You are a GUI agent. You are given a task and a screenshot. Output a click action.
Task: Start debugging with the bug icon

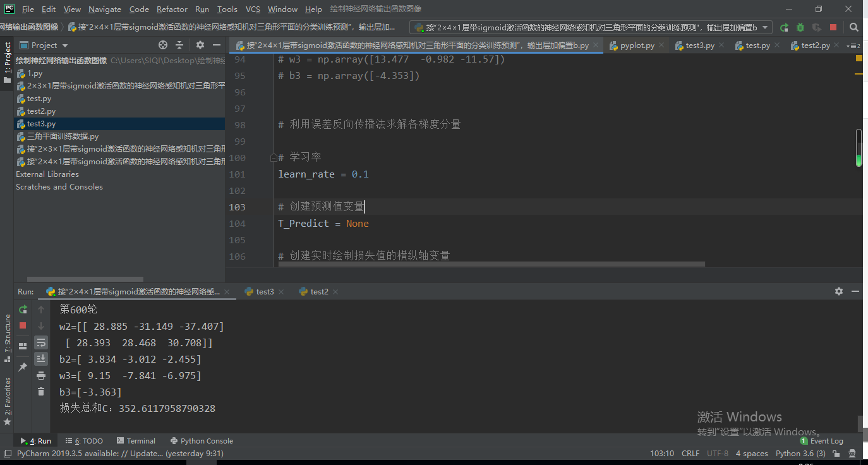pos(800,27)
